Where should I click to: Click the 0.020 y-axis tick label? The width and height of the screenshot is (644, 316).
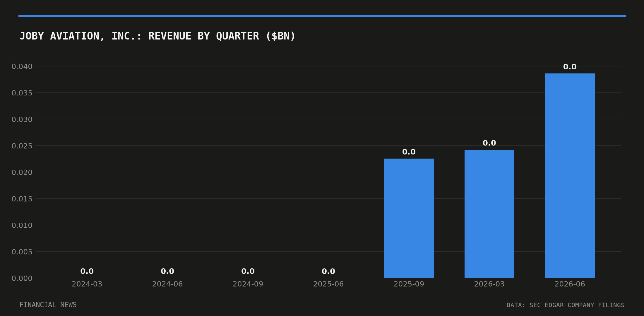point(22,173)
